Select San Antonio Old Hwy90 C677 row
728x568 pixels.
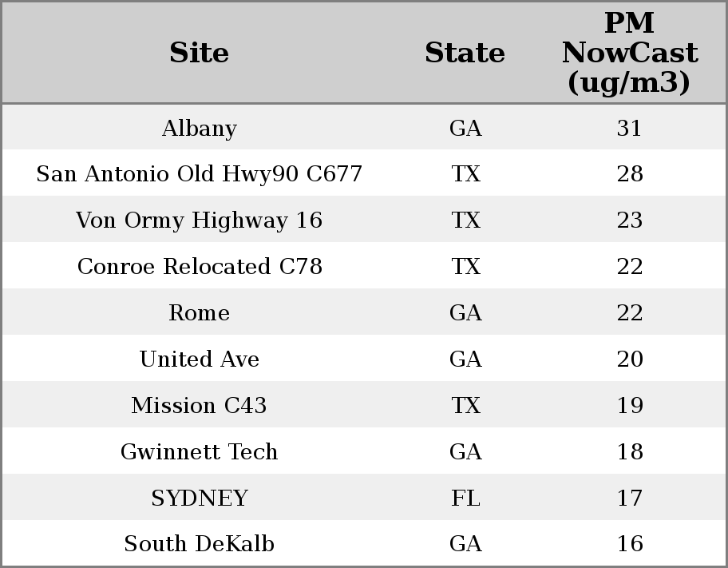point(199,174)
